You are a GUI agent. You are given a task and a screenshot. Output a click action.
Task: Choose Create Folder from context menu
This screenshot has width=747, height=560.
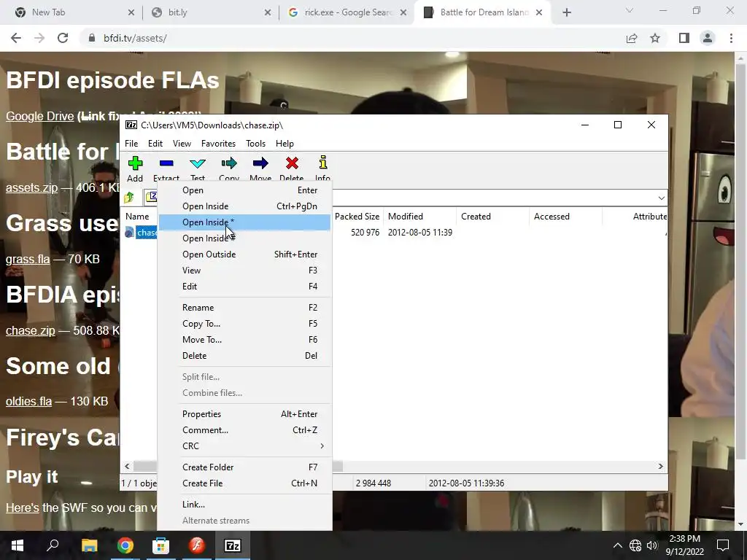click(x=244, y=467)
